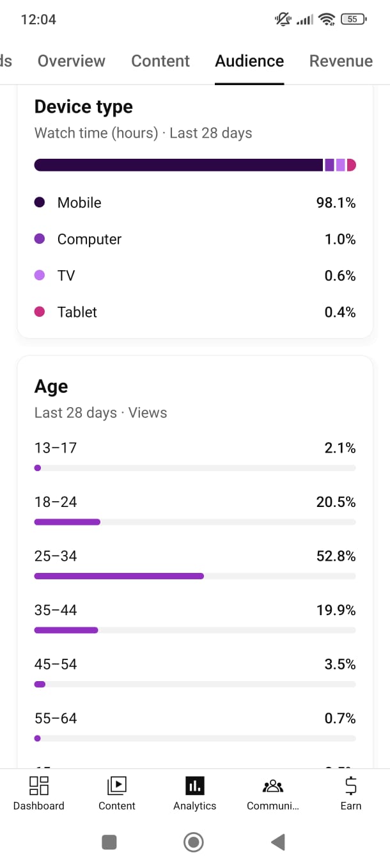
Task: Tap the Android recent apps square button
Action: click(x=109, y=842)
